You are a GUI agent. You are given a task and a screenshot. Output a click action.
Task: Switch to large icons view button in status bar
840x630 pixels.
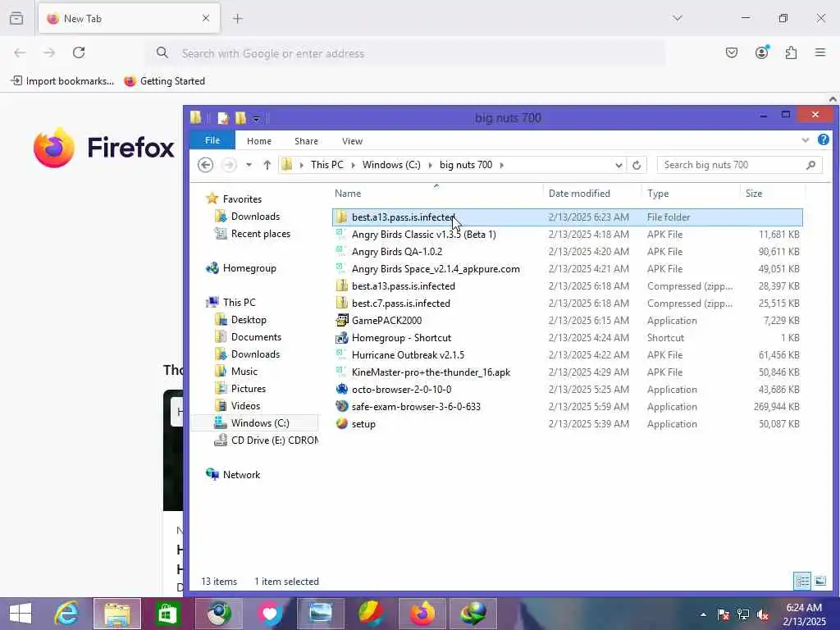pyautogui.click(x=820, y=581)
